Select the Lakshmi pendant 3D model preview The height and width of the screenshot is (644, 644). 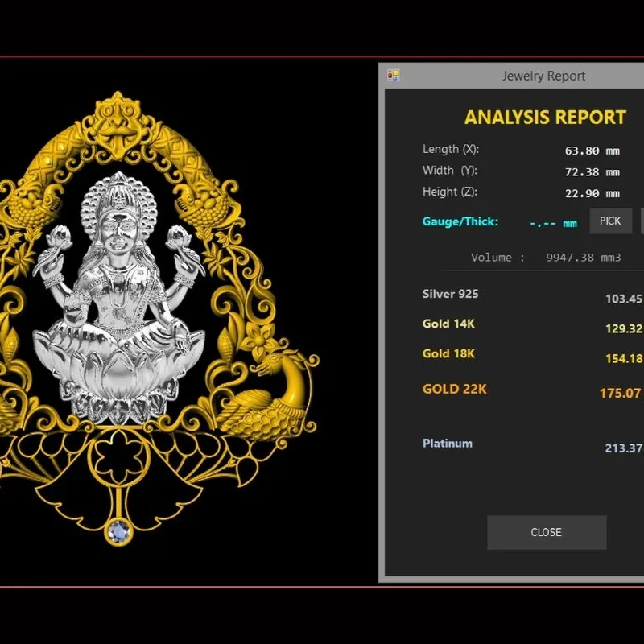158,318
